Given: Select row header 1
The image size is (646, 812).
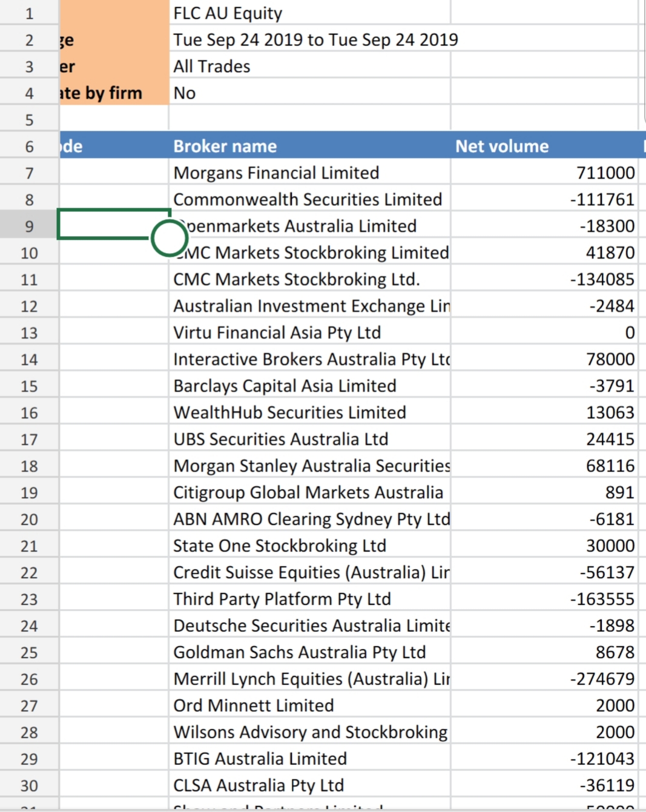Looking at the screenshot, I should [29, 13].
